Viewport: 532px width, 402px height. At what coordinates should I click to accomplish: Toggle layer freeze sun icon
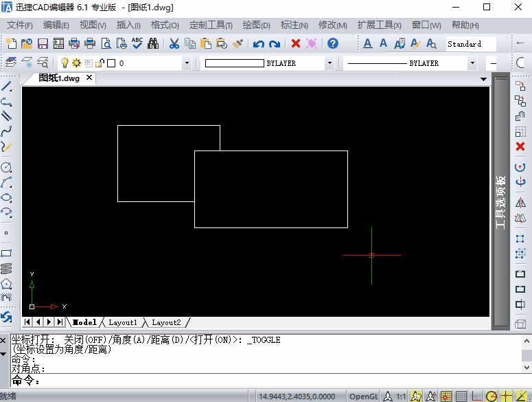(76, 63)
